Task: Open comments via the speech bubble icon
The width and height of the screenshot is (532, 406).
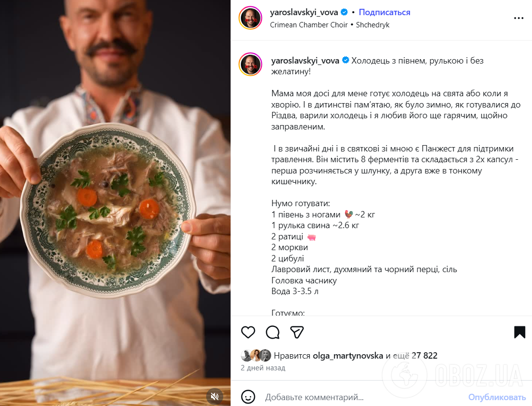Action: tap(273, 332)
